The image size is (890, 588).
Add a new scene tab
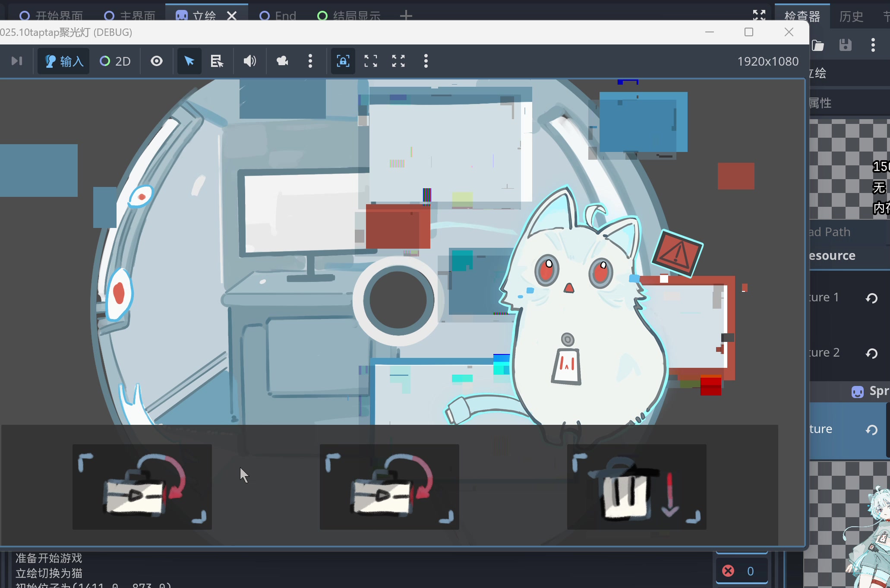(406, 16)
